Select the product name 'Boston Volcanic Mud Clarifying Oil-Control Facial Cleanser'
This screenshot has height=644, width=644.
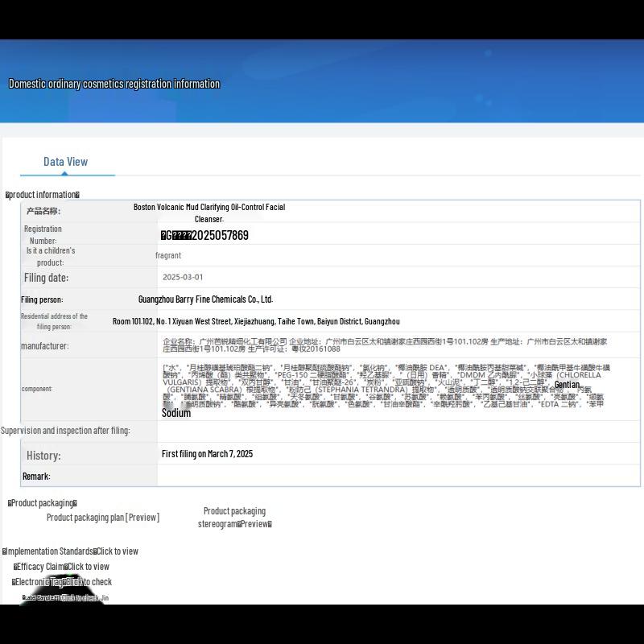coord(209,213)
